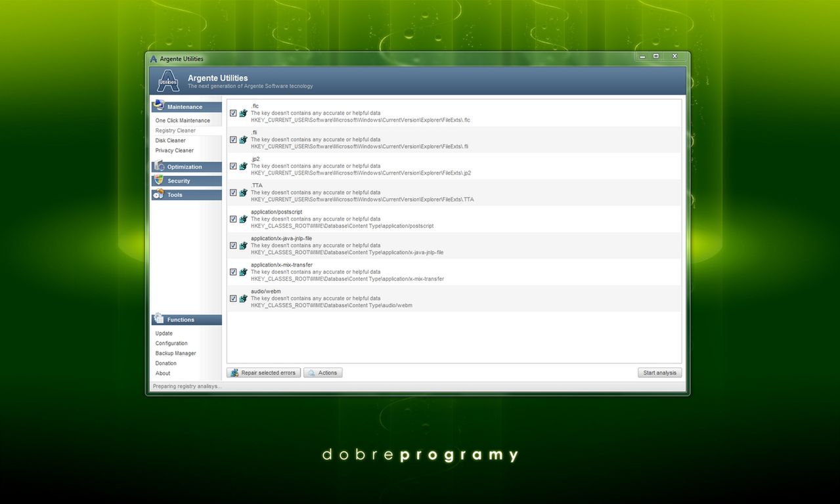Collapse the Maintenance section header
Viewport: 840px width, 504px height.
pyautogui.click(x=187, y=107)
